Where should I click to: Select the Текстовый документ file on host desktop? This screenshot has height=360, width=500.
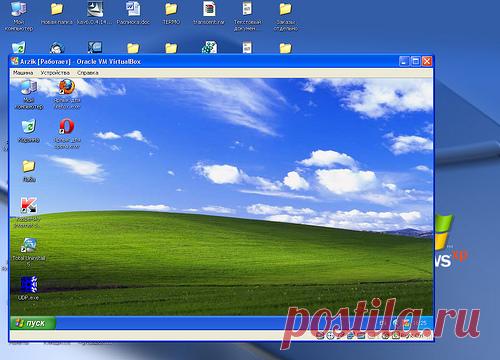(247, 9)
